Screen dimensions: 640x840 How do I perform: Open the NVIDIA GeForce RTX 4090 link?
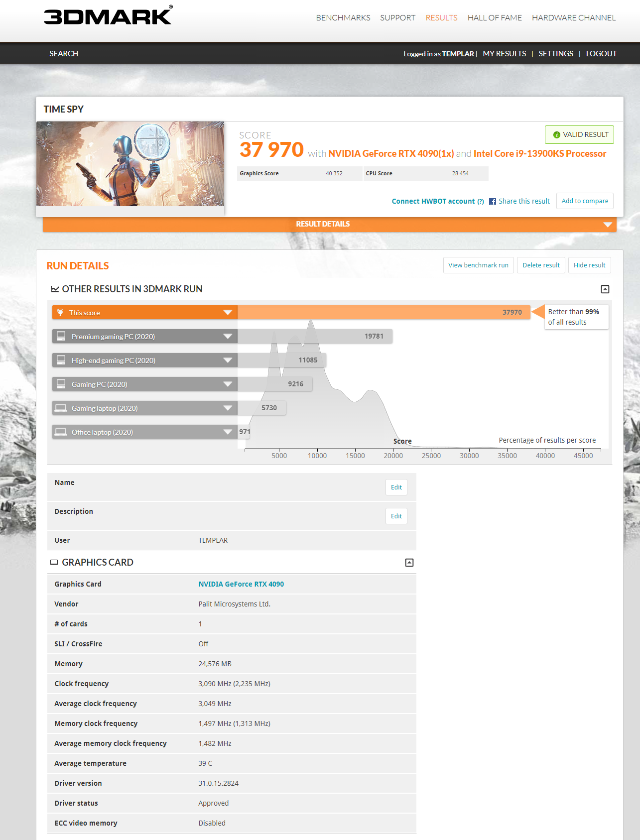pos(241,584)
